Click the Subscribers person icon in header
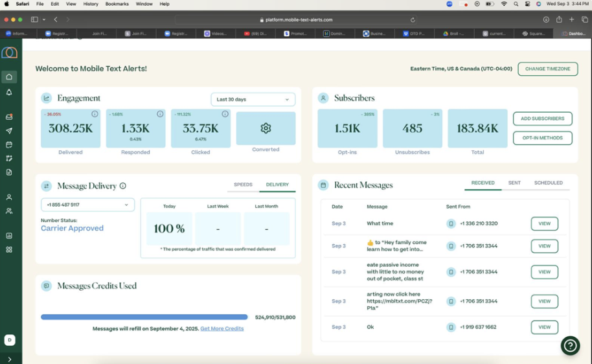The height and width of the screenshot is (364, 592). click(323, 98)
